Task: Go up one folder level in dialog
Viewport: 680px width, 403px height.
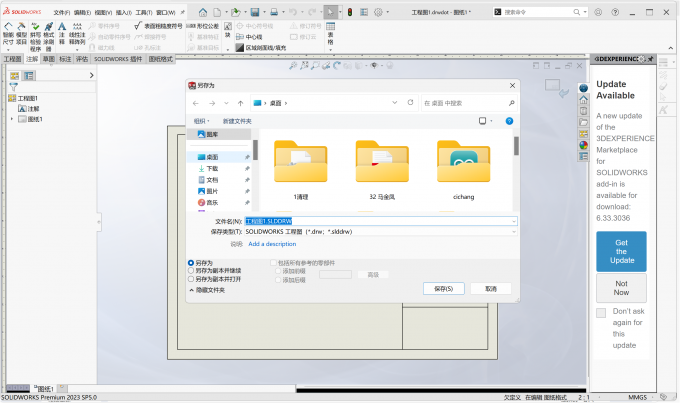Action: 241,102
